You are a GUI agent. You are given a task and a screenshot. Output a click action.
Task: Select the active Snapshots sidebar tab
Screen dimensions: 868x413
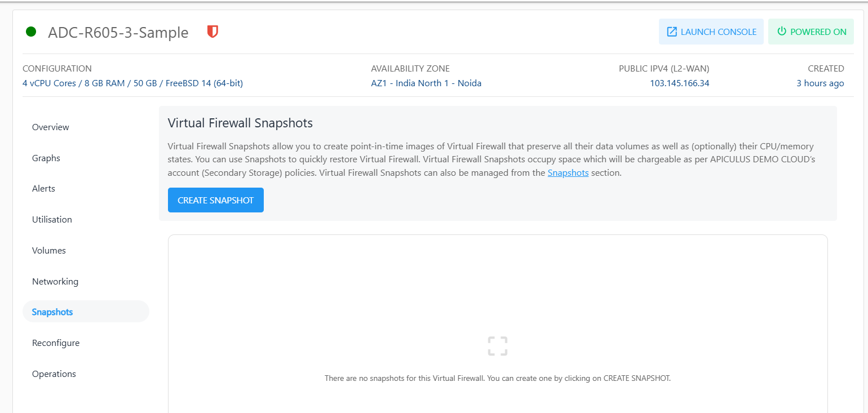pos(52,312)
